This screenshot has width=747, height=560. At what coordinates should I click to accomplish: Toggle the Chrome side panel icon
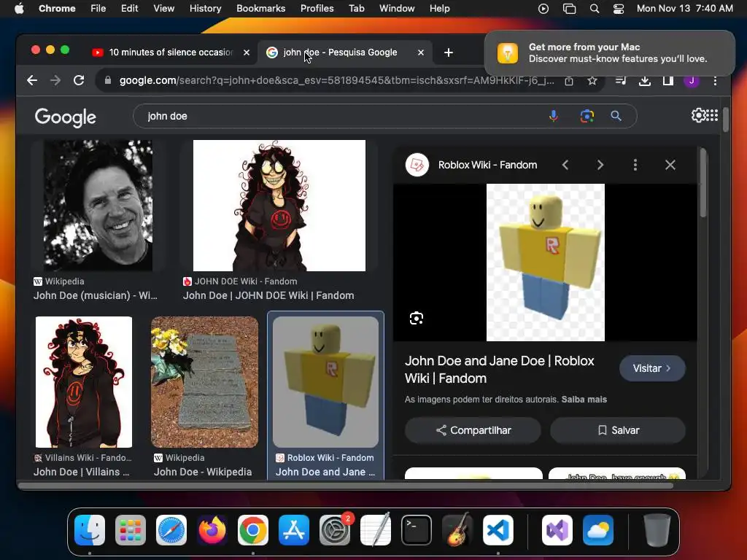point(668,81)
